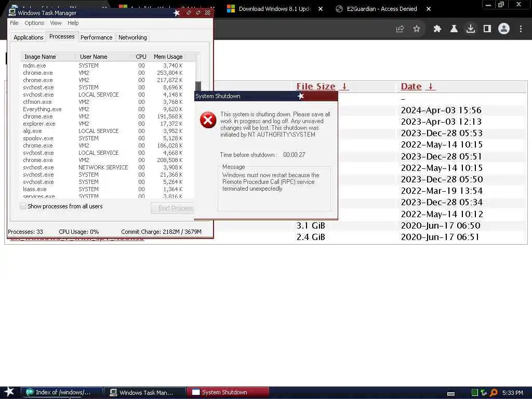Click the arrow next to File Size
The width and height of the screenshot is (532, 399).
coord(344,87)
